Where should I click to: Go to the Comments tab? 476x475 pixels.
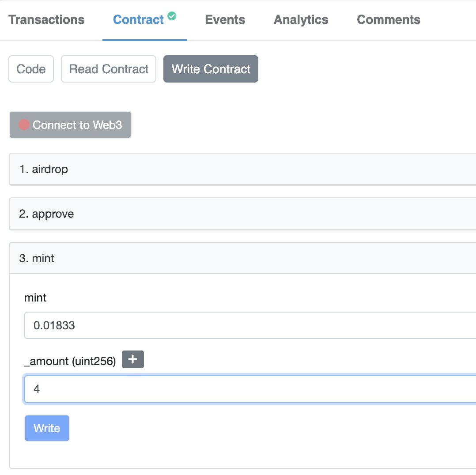point(389,20)
